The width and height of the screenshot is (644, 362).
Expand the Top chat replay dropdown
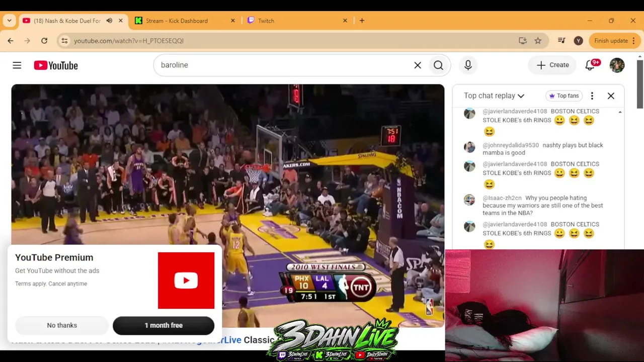tap(494, 96)
